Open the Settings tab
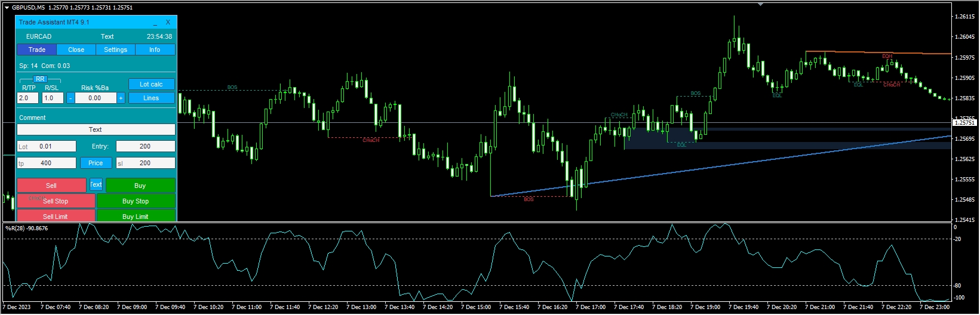980x315 pixels. coord(115,50)
